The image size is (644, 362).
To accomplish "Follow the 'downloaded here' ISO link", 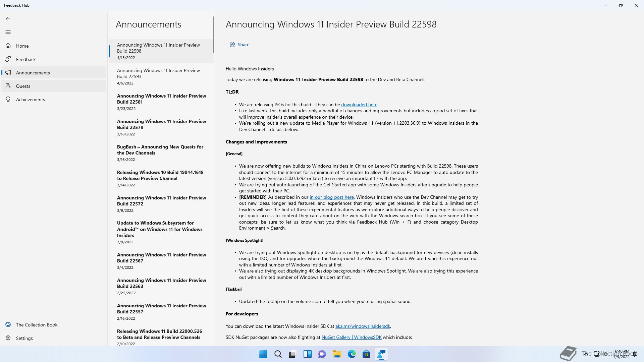I will [x=359, y=105].
